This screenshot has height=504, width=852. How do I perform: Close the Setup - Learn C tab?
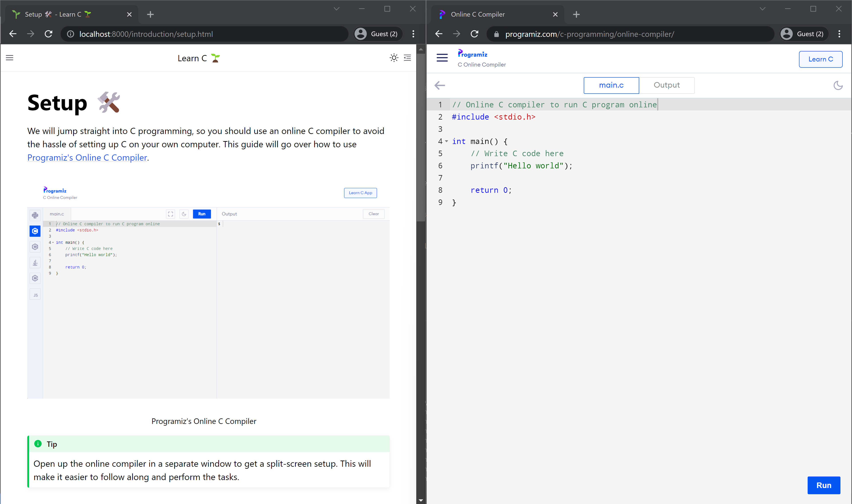(x=129, y=15)
